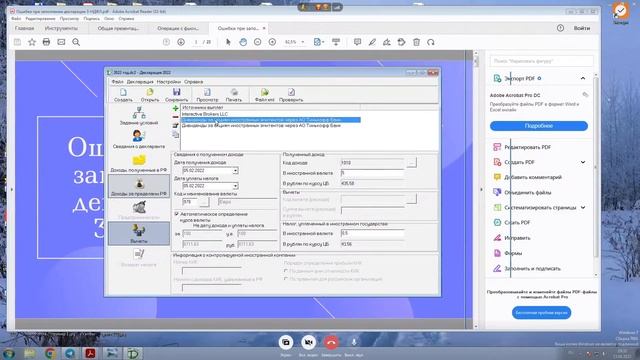End call with red hang-up button

(x=331, y=342)
